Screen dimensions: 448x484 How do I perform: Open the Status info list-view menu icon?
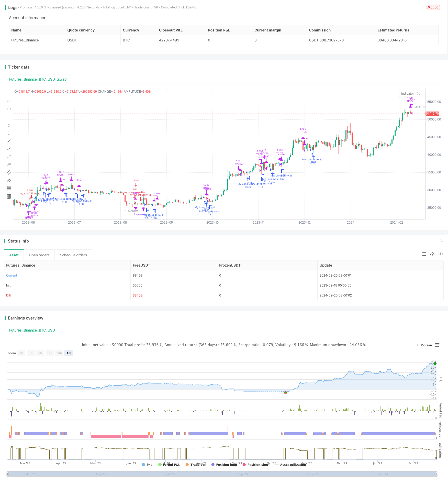point(424,254)
